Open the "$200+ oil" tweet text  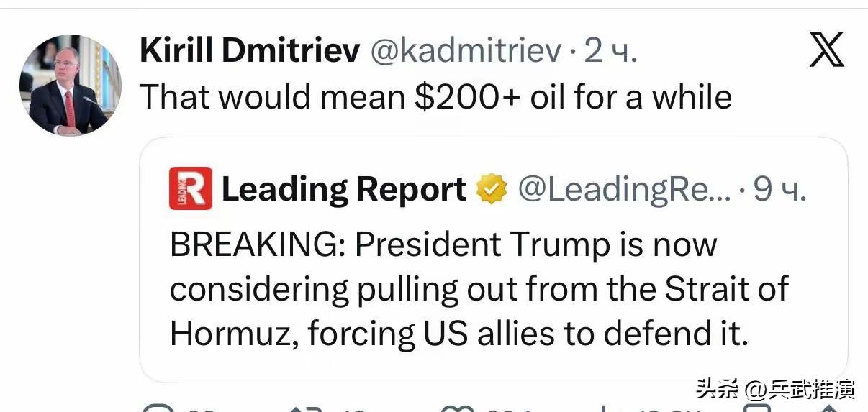pos(435,97)
